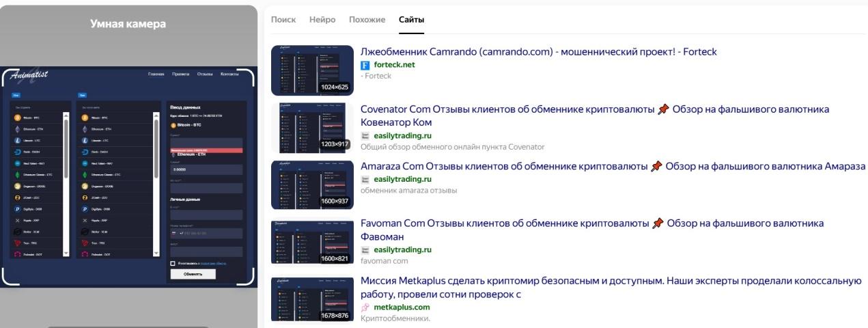The image size is (868, 328).
Task: Select Litecoin - LTC icon in the give list
Action: (x=17, y=141)
